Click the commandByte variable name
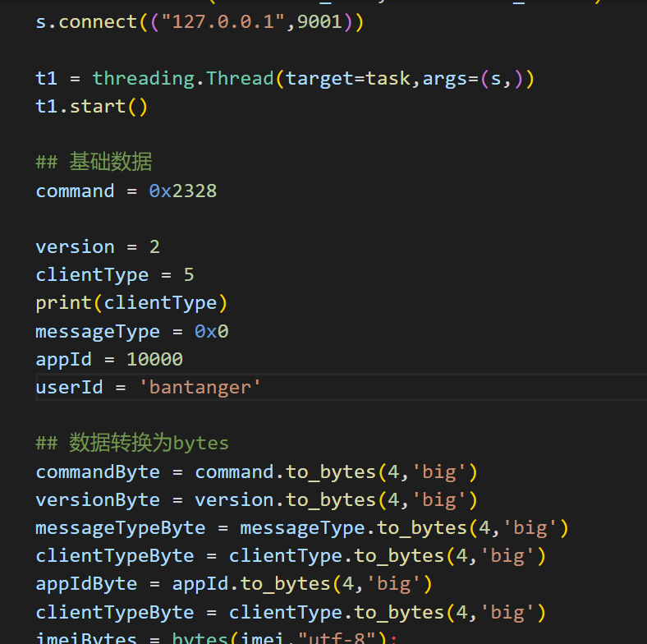The image size is (647, 644). (97, 472)
